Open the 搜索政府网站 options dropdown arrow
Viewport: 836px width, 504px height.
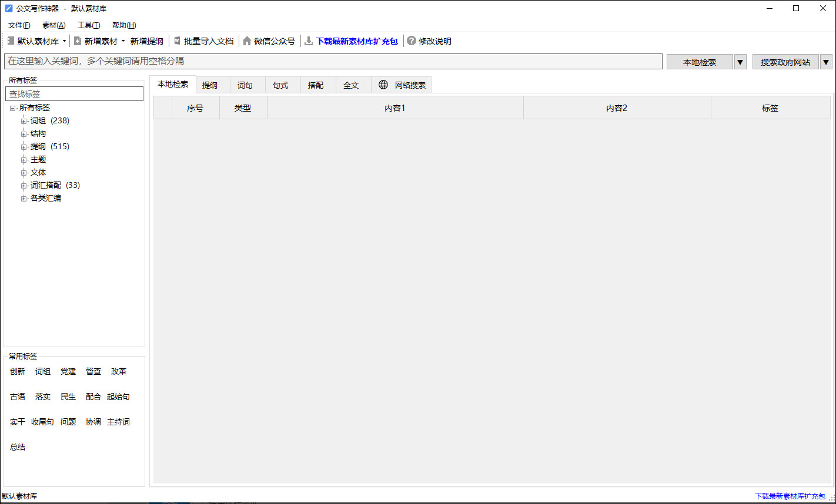pos(827,62)
